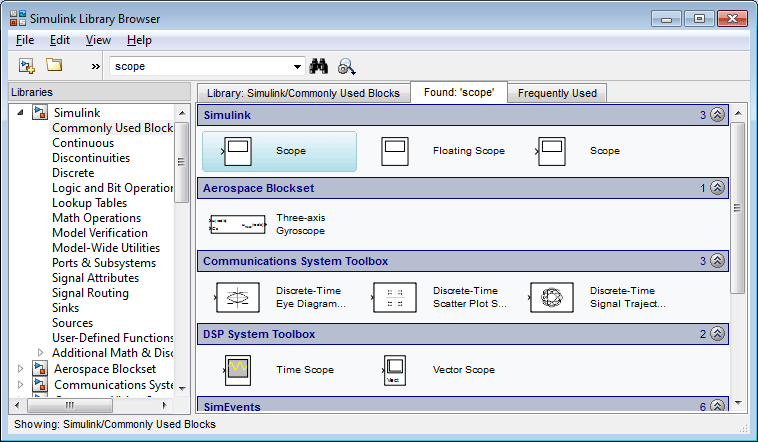The image size is (758, 442).
Task: Select the Discontinuities library
Action: [x=91, y=158]
